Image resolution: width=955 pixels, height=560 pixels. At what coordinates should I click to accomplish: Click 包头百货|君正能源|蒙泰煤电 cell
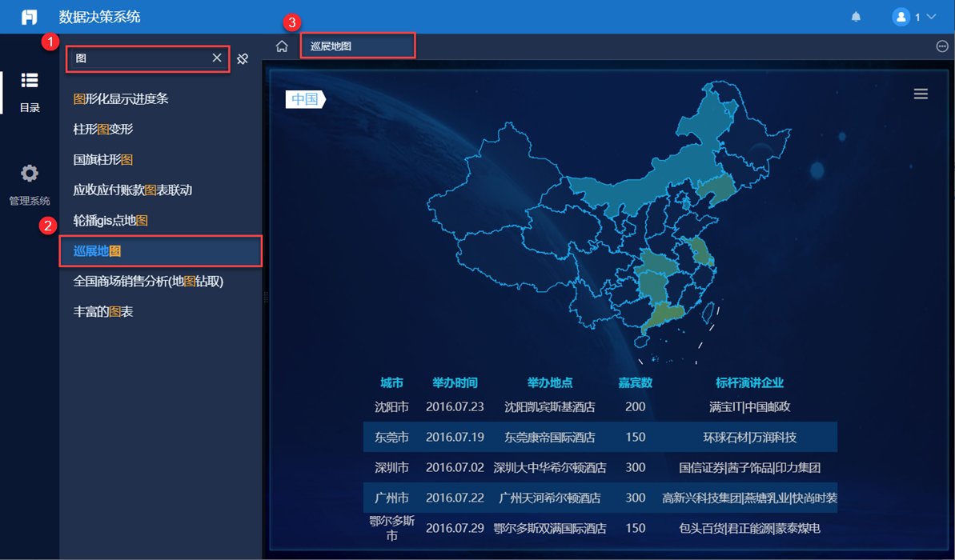point(750,528)
